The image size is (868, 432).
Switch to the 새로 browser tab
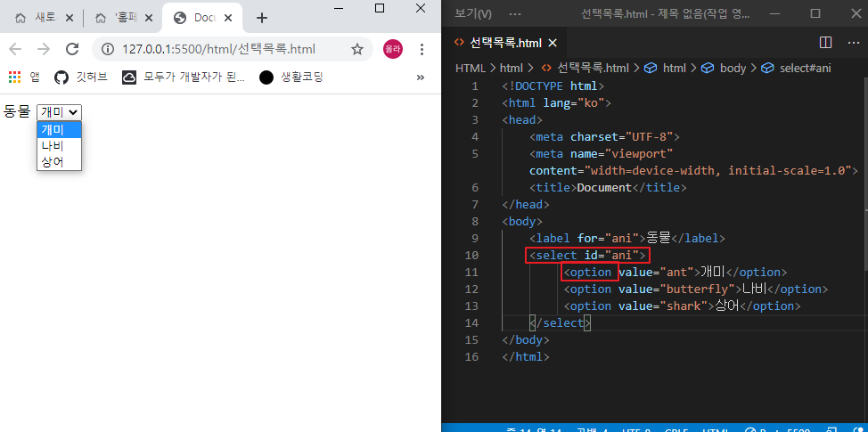tap(45, 18)
